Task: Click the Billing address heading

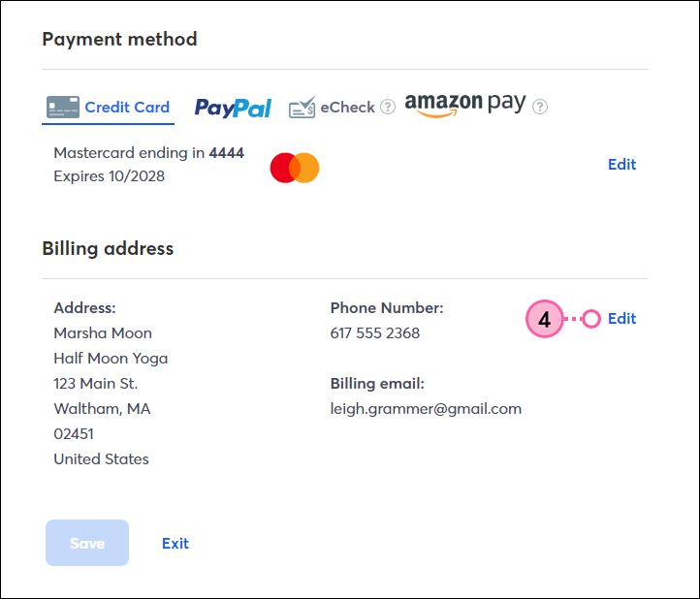Action: 108,249
